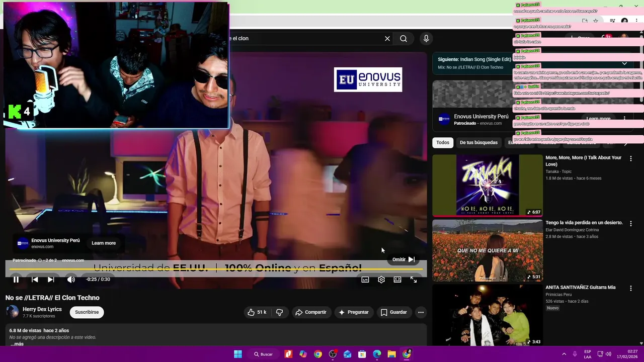
Task: Open the Herry Dex Lyrics channel name link
Action: click(x=42, y=309)
